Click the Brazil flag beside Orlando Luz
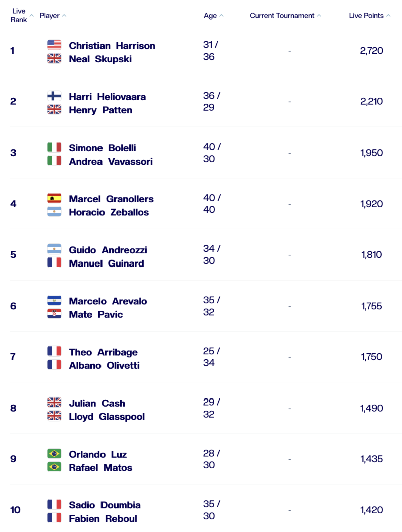The image size is (402, 532). coord(54,454)
